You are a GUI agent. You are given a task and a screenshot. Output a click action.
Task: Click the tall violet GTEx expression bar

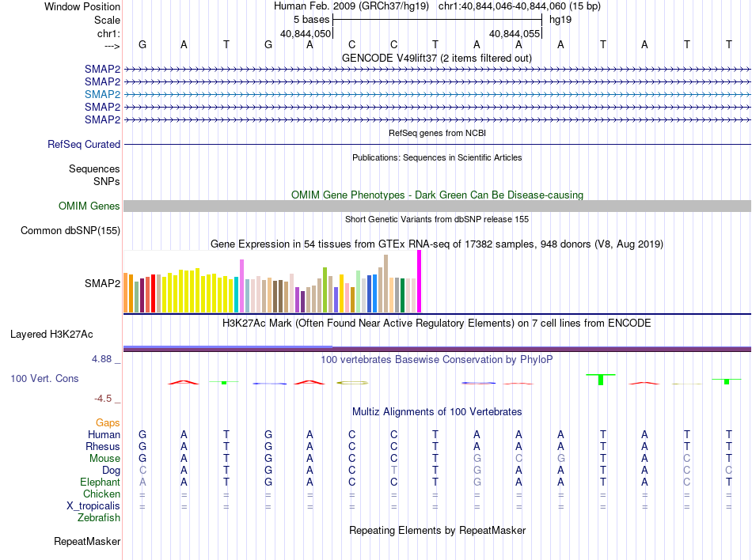tap(241, 286)
